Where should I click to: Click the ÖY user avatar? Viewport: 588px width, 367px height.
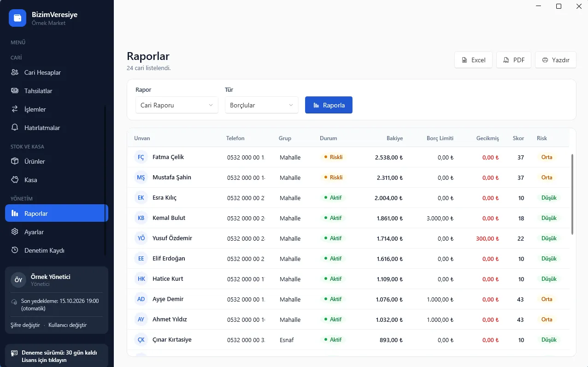[18, 280]
